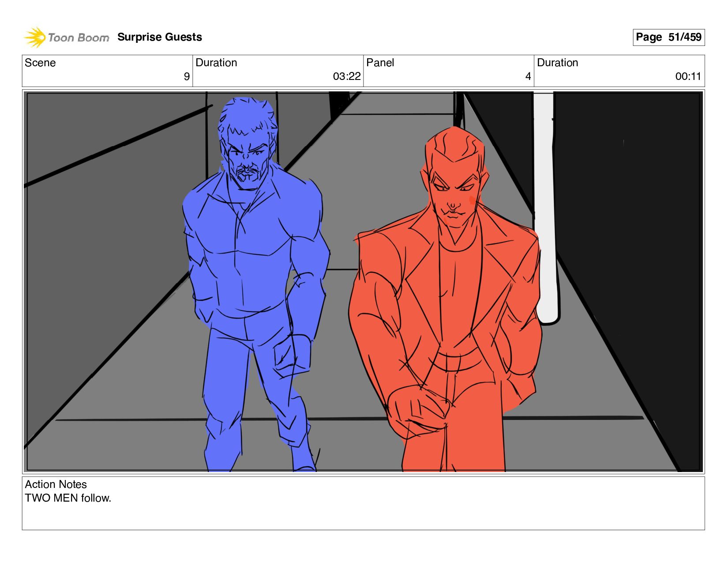The image size is (728, 563).
Task: Click the 'Action Notes' heading
Action: [56, 484]
